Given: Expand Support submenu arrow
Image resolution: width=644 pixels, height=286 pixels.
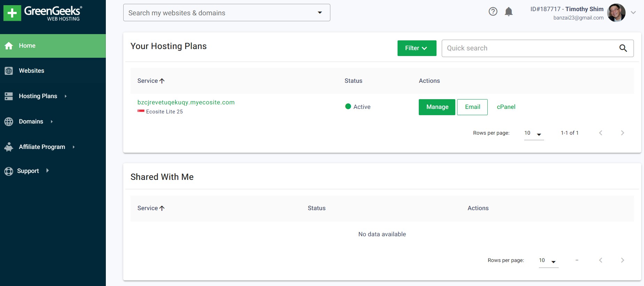Looking at the screenshot, I should [x=47, y=170].
